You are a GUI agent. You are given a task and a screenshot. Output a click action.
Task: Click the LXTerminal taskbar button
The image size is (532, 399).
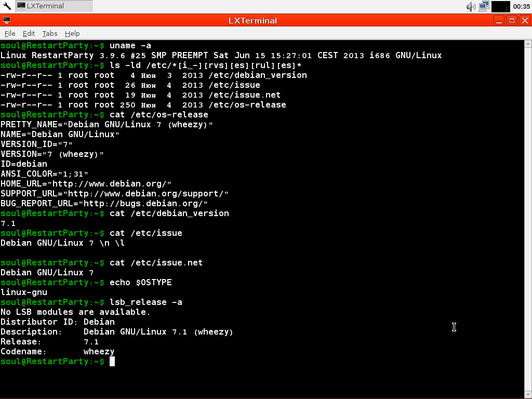[x=54, y=6]
